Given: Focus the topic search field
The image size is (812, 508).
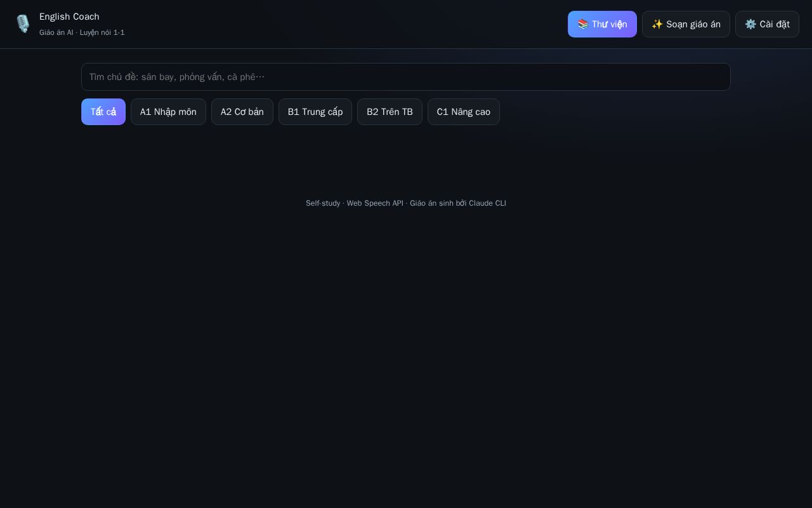Looking at the screenshot, I should [x=406, y=77].
